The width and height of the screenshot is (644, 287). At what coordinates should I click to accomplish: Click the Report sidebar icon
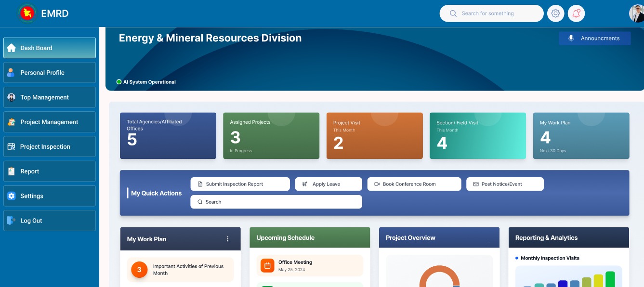click(11, 171)
